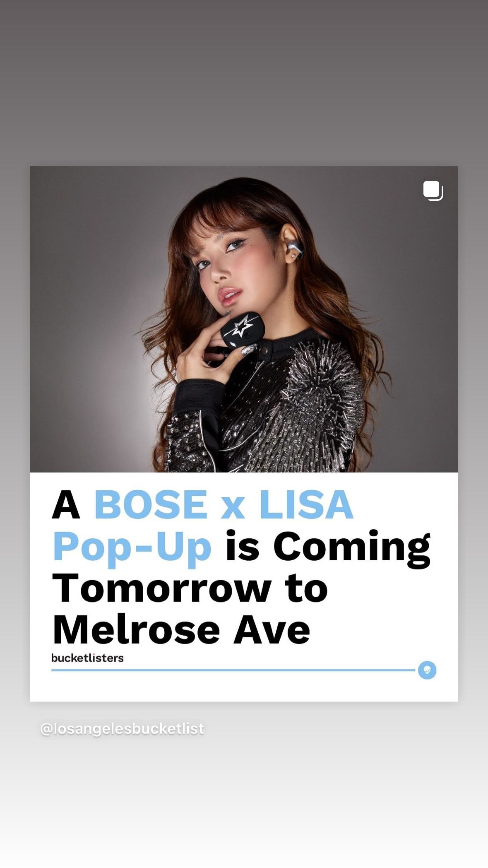Click the blue "Pop-Up" word
Image resolution: width=488 pixels, height=868 pixels.
(132, 546)
